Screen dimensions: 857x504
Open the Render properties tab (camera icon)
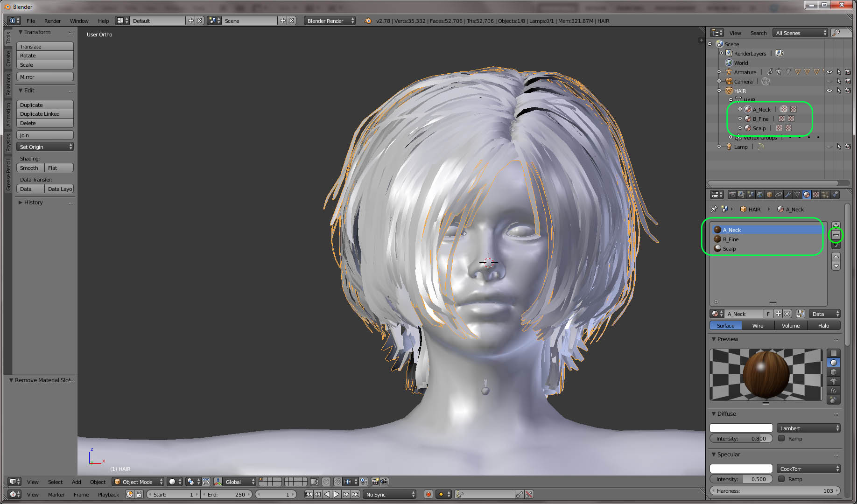732,195
